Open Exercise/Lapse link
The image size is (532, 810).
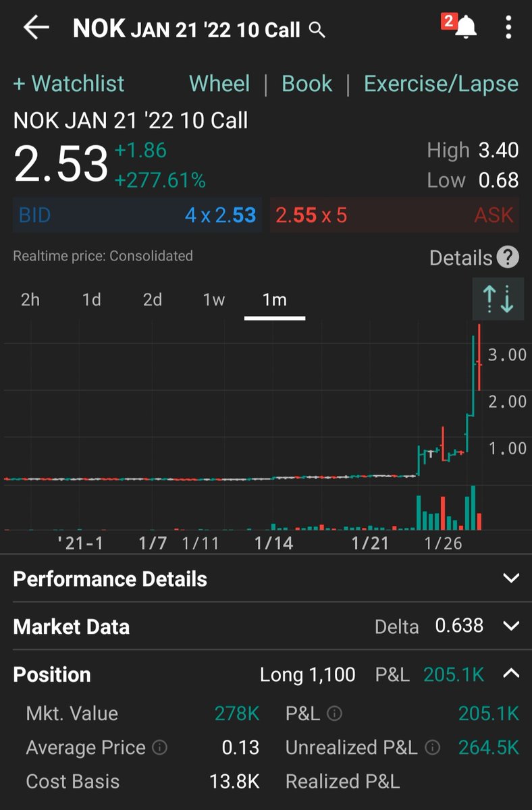coord(441,84)
